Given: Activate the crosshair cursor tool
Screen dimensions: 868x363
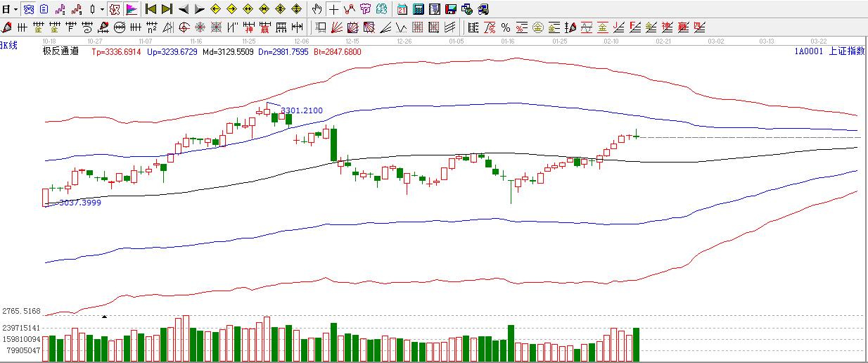Looking at the screenshot, I should (333, 10).
